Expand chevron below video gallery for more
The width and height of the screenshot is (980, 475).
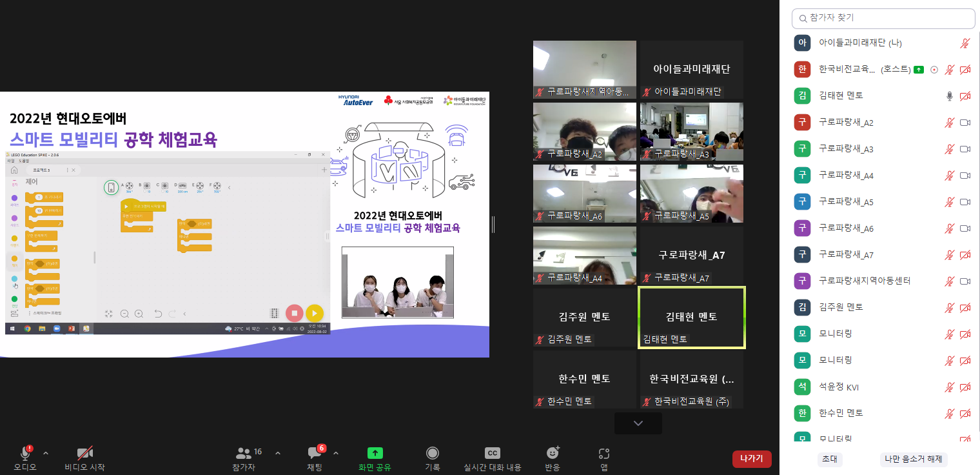pyautogui.click(x=638, y=423)
